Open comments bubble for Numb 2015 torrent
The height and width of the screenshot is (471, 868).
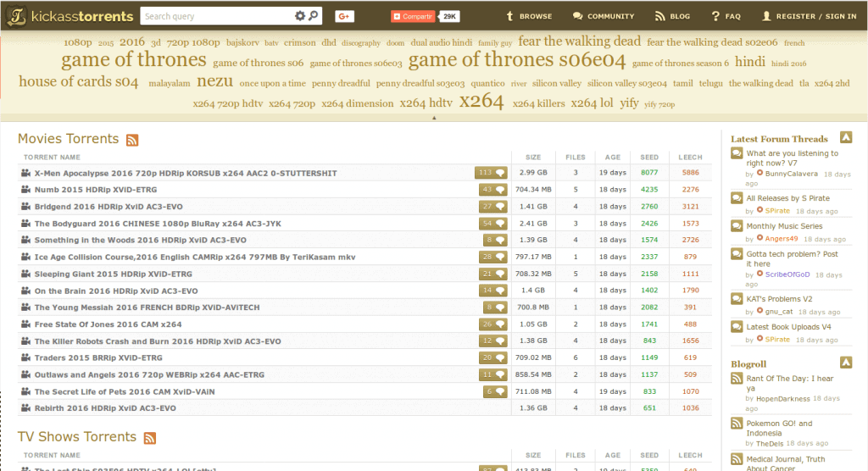pos(491,190)
